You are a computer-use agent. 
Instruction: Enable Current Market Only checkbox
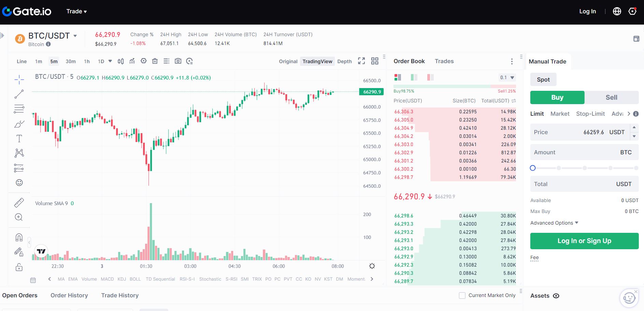(462, 296)
